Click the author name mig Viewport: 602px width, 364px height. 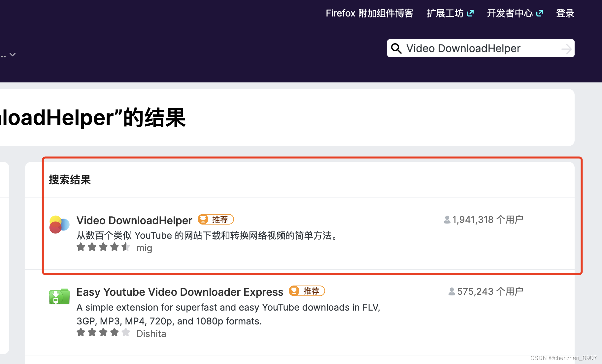click(144, 248)
